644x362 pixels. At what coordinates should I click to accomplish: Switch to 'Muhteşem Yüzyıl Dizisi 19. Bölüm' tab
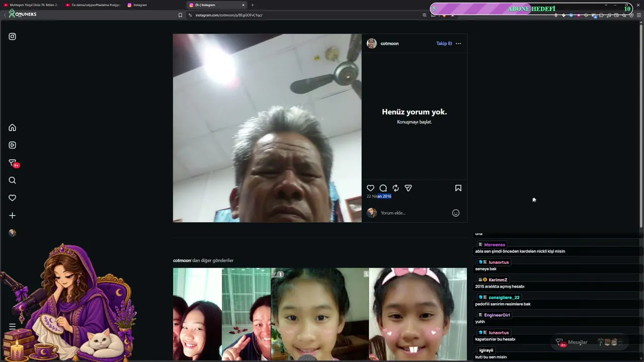click(x=31, y=5)
